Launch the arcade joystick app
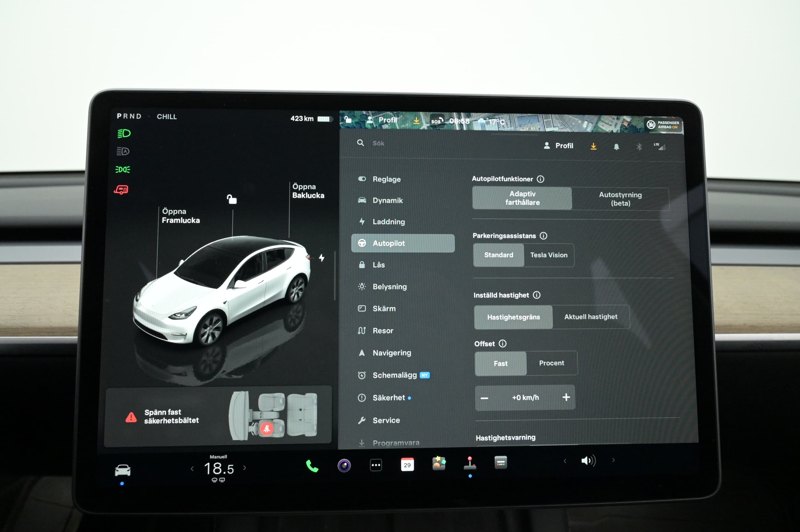 tap(470, 464)
